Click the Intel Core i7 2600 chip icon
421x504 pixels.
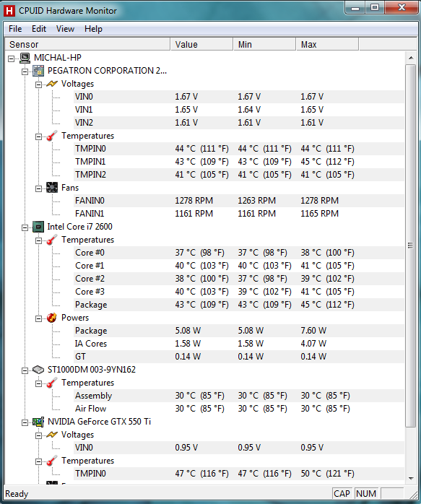38,227
